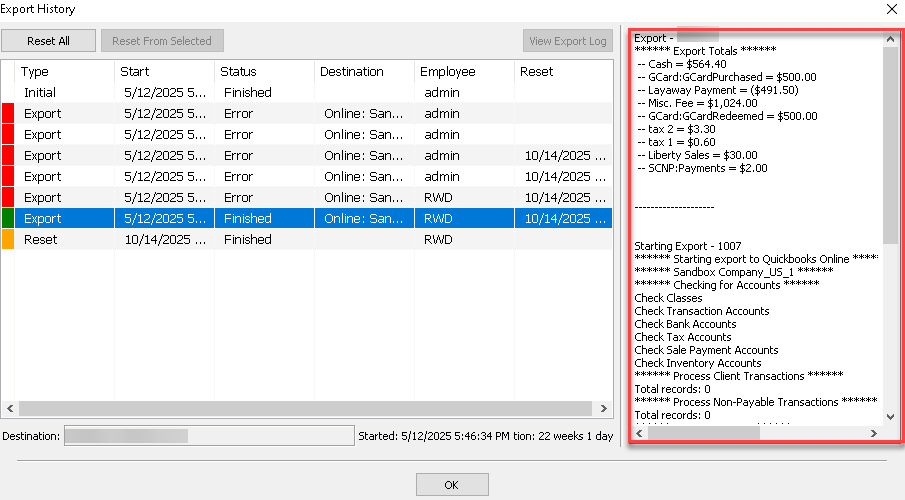Click the 'Liberty Sales = $30.00' line
The width and height of the screenshot is (905, 500).
(x=697, y=155)
